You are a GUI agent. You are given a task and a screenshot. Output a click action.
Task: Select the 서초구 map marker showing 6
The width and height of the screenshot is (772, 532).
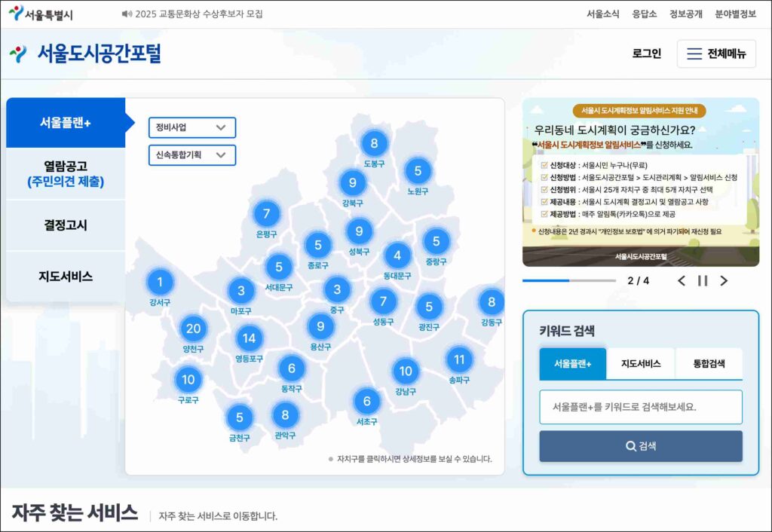tap(367, 401)
